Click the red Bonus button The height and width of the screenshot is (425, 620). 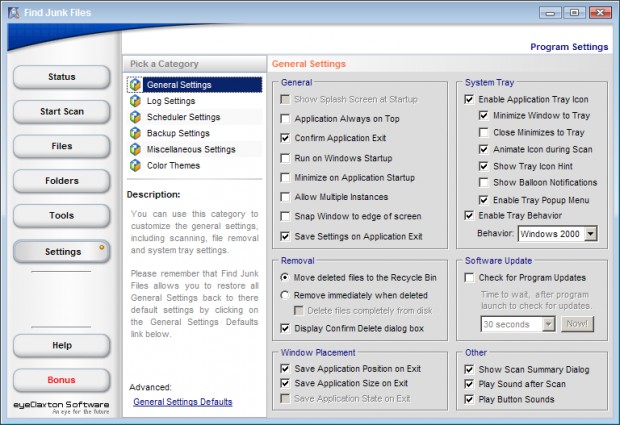[62, 380]
